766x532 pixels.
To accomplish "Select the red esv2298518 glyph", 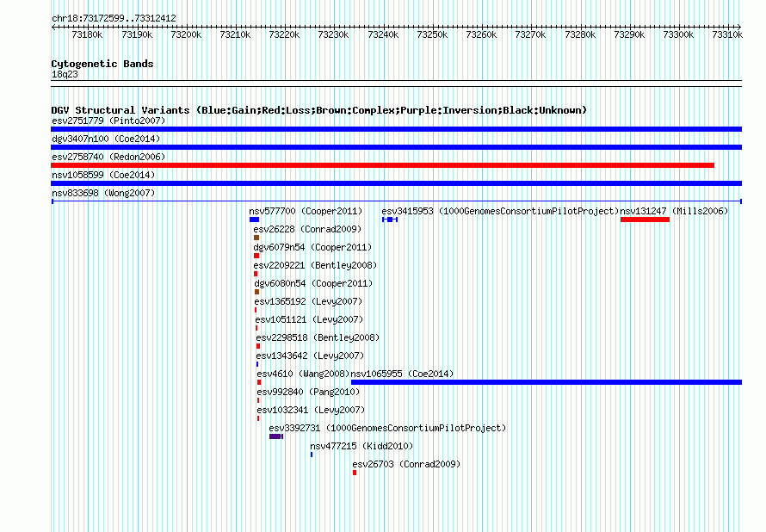I will [x=258, y=346].
